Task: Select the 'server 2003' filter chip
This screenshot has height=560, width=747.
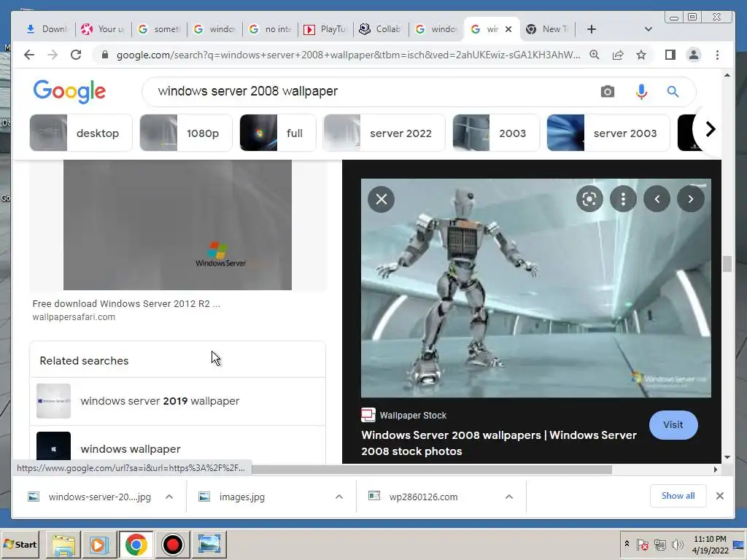Action: [608, 133]
